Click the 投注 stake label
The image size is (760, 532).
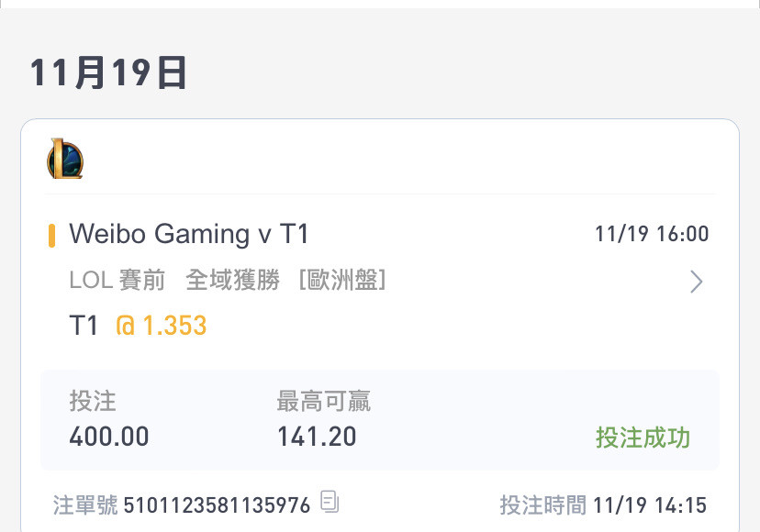click(93, 401)
